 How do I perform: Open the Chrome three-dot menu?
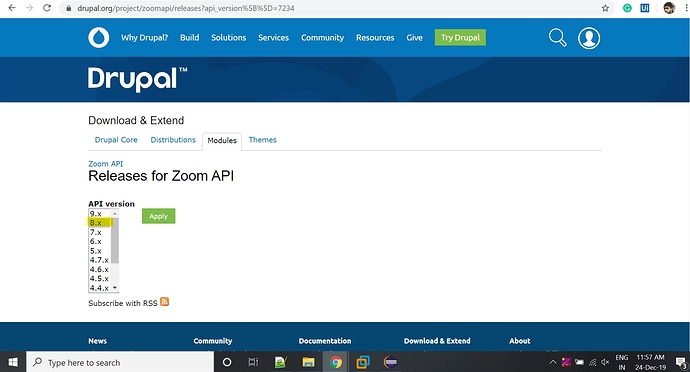coord(686,8)
